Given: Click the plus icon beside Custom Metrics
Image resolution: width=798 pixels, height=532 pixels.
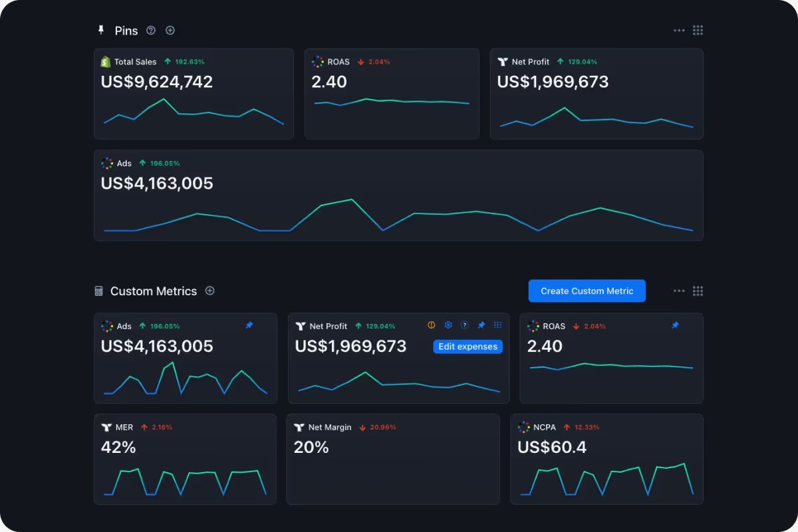Looking at the screenshot, I should coord(210,291).
